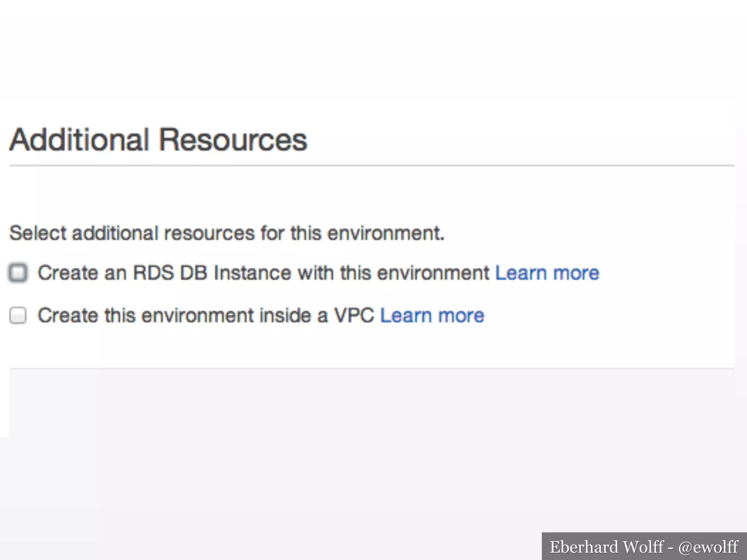Click the word 'environment.' ending the instruction sentence

coord(386,233)
